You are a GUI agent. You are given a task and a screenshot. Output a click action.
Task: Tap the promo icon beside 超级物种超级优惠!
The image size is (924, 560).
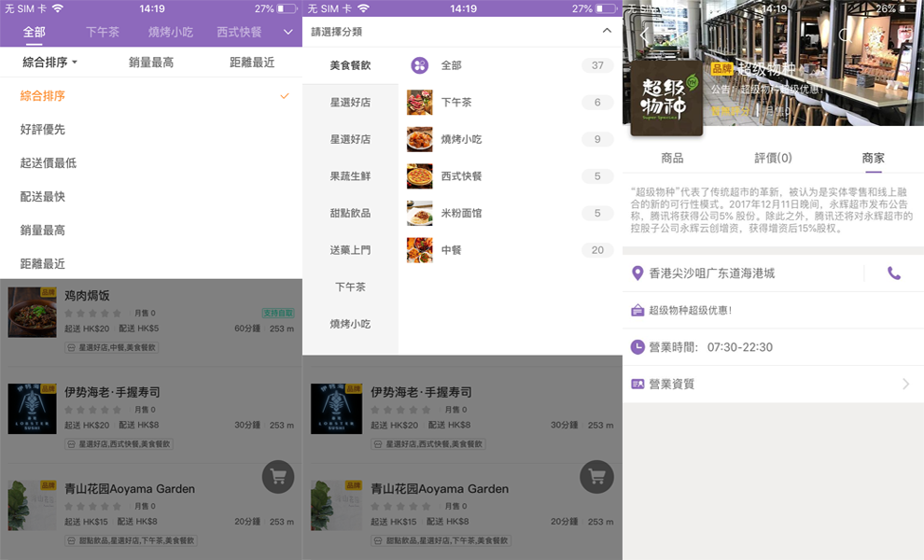637,310
